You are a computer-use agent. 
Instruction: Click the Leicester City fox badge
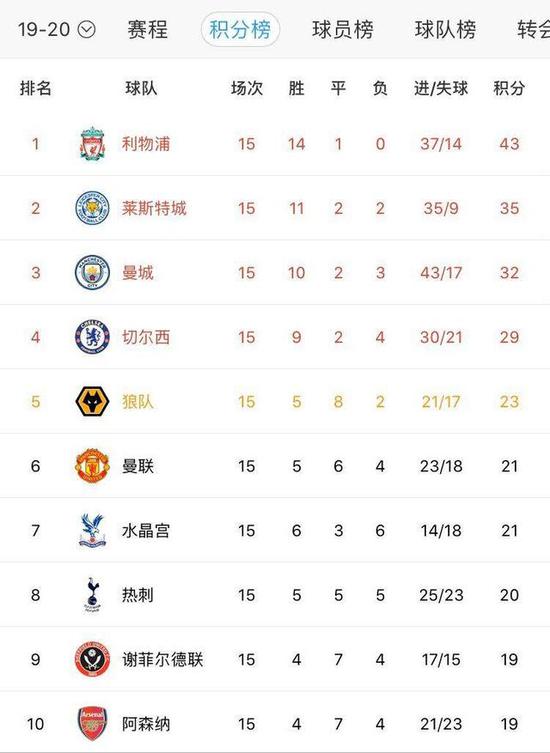click(x=92, y=208)
